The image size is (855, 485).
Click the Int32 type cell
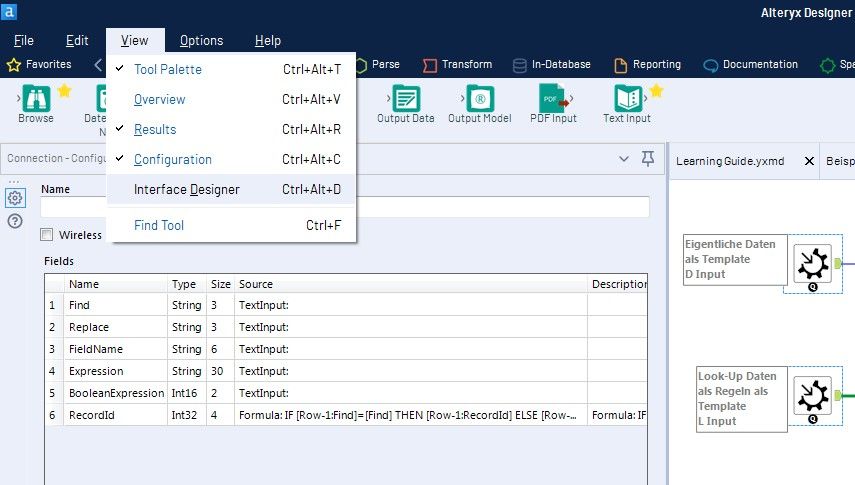pos(184,415)
